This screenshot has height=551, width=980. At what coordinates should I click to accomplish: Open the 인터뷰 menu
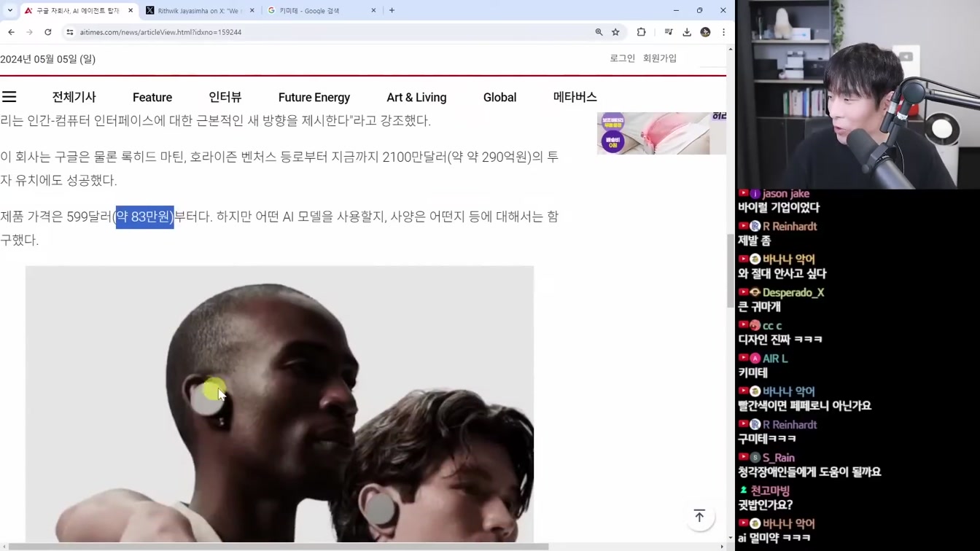coord(225,97)
